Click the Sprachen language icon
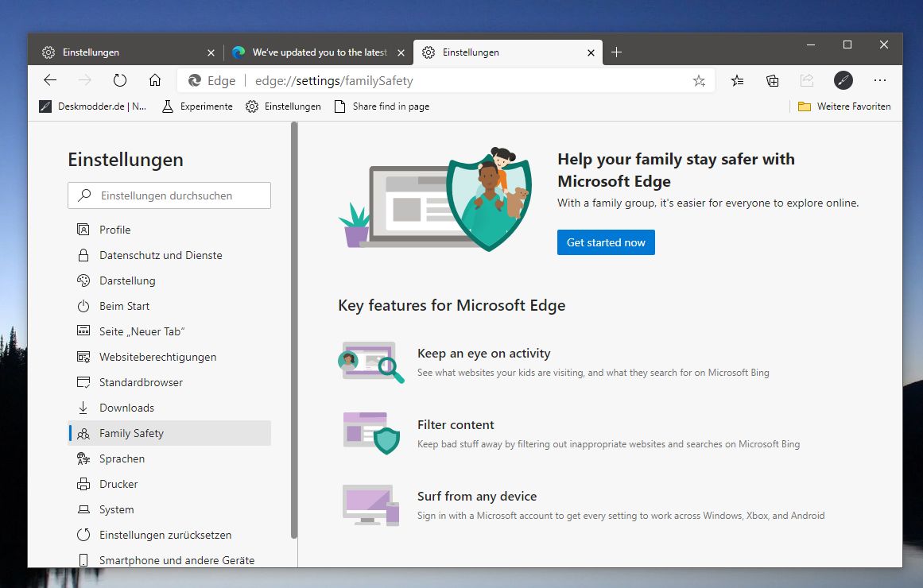 pyautogui.click(x=83, y=458)
